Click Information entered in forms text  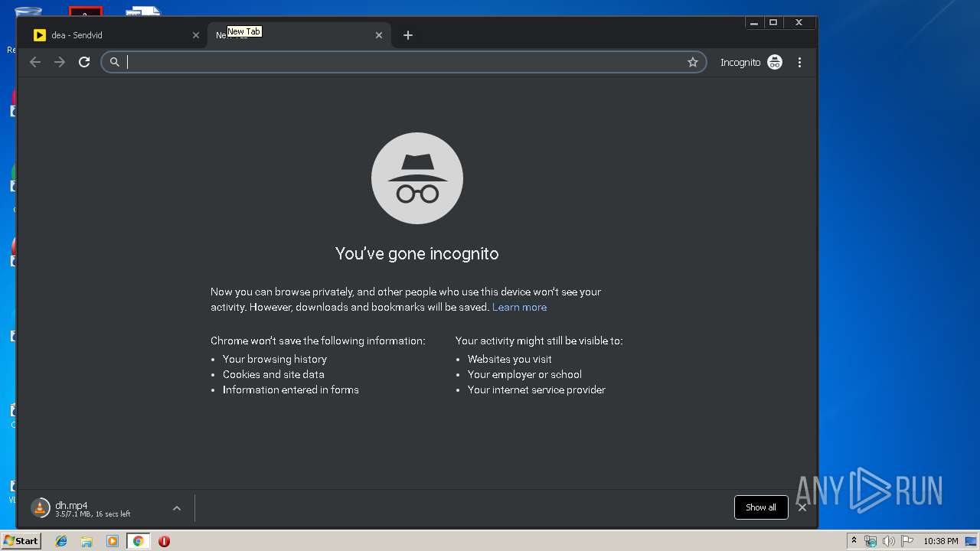click(291, 390)
